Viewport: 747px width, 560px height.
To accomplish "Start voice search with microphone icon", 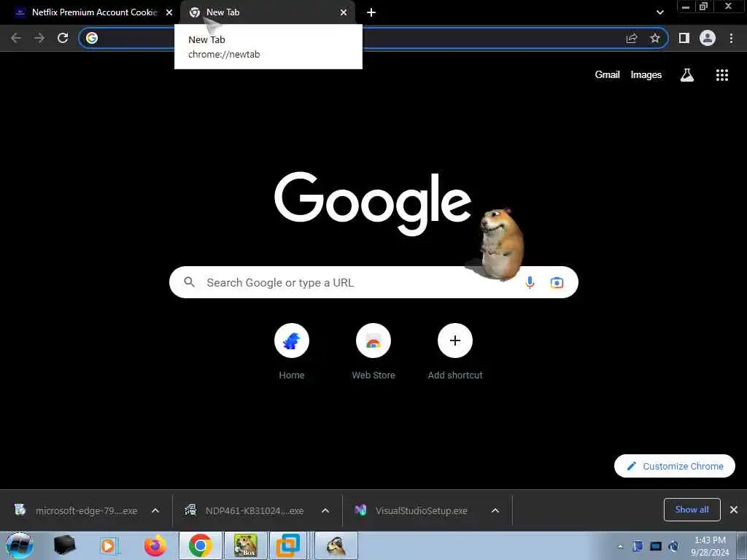I will [x=530, y=282].
